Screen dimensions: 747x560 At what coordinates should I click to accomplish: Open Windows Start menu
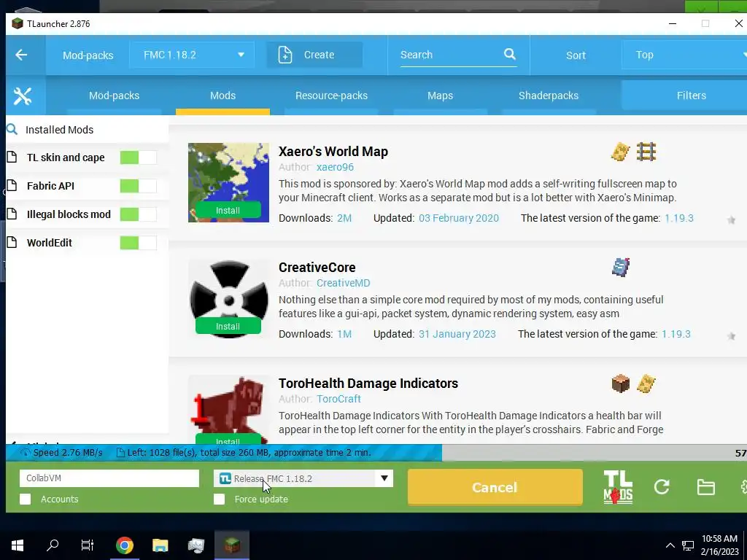pos(18,545)
